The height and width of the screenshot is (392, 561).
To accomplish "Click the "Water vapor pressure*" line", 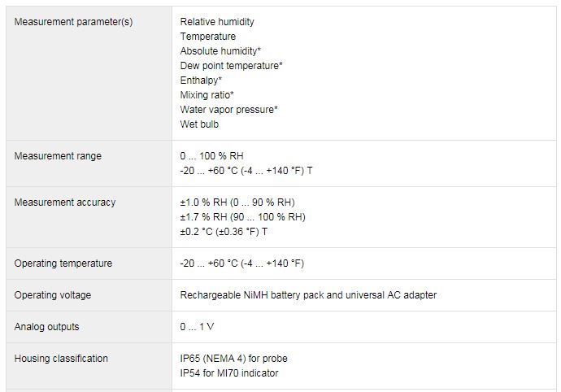I will click(228, 110).
